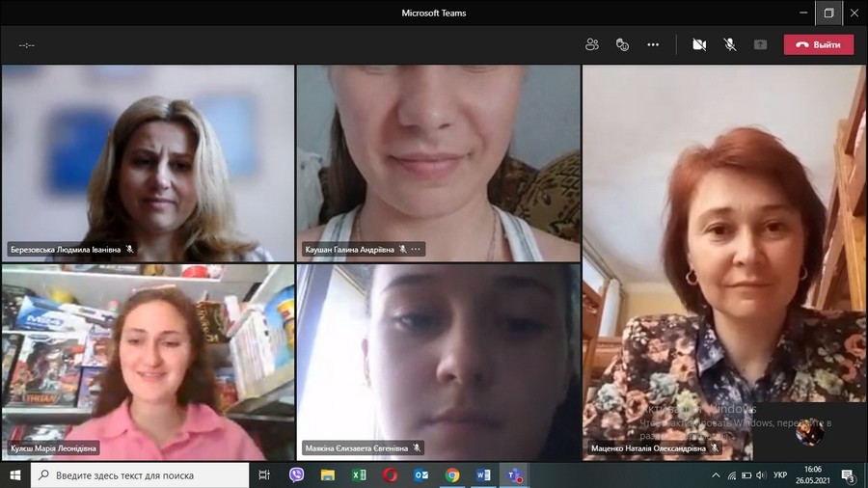Show hidden system tray icons

[x=716, y=475]
